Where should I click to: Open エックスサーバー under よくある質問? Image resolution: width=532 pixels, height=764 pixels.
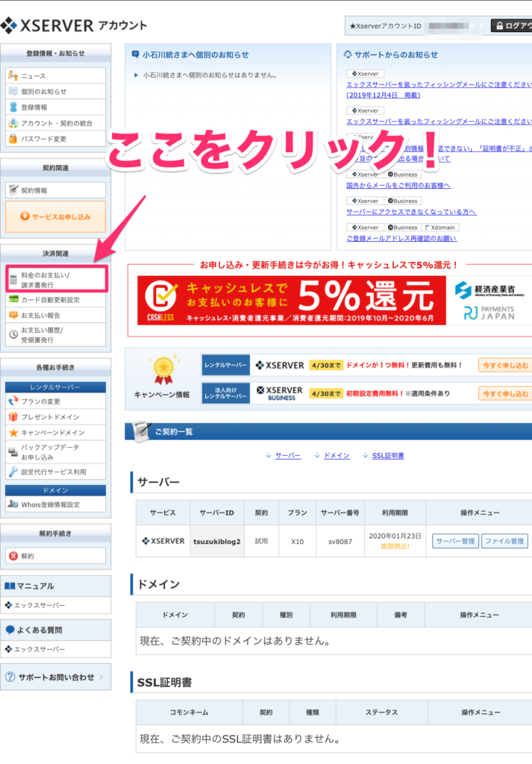55,649
